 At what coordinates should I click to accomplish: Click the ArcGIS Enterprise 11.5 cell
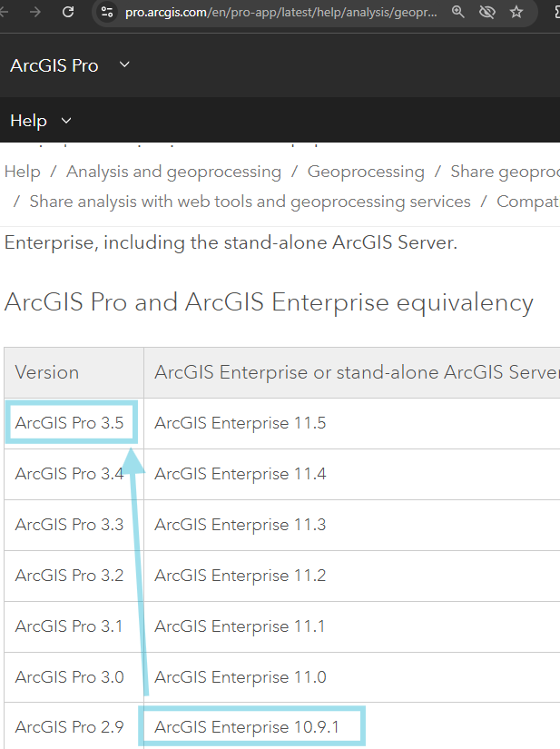pyautogui.click(x=240, y=423)
